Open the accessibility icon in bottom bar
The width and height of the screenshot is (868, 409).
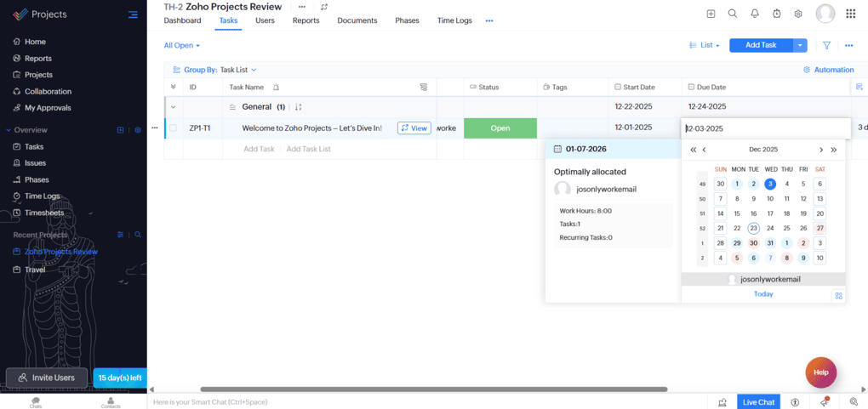coord(796,402)
